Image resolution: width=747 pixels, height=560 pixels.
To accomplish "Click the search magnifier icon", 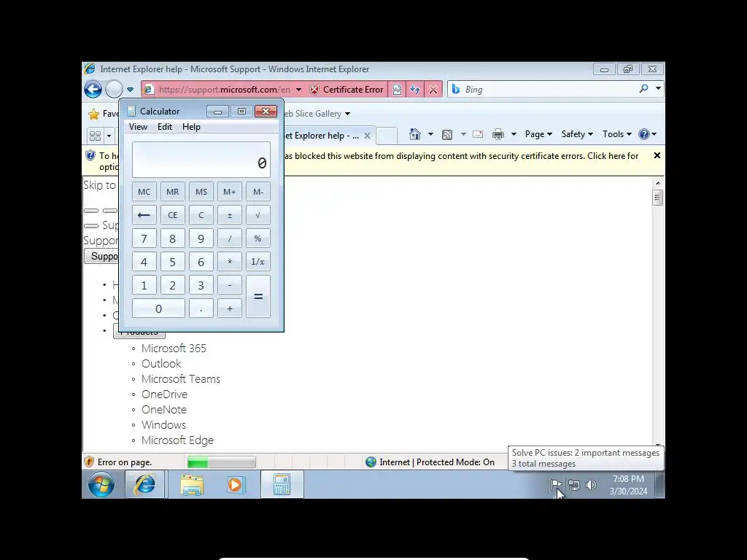I will point(643,88).
